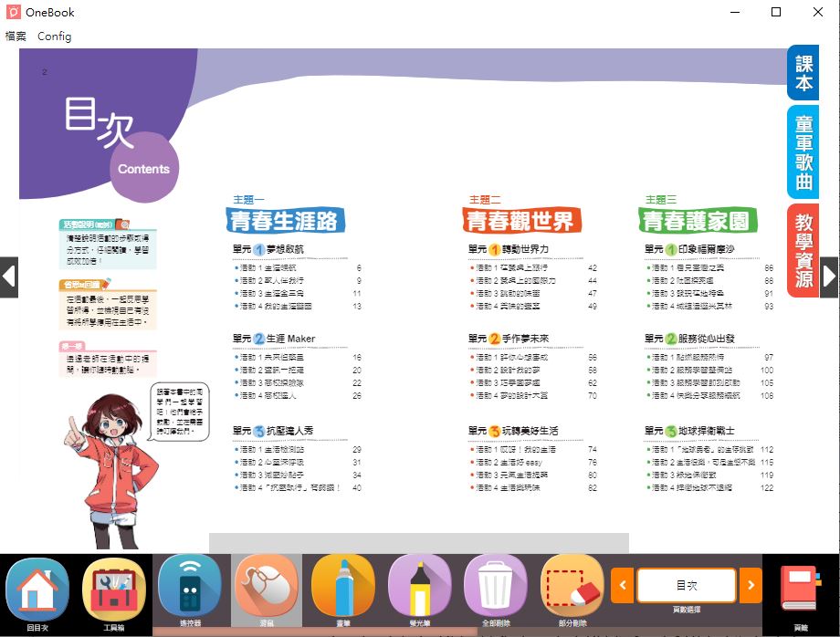Open the 目次 page selection box
The image size is (840, 637).
point(687,585)
